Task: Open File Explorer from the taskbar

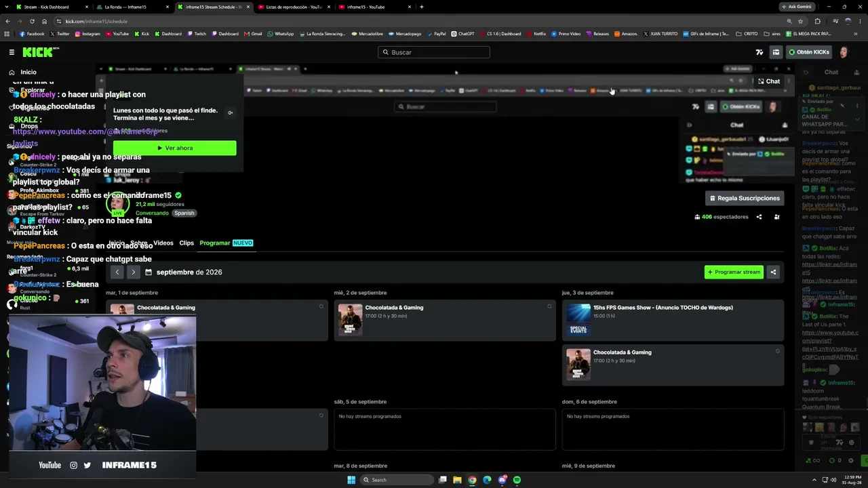Action: [457, 480]
